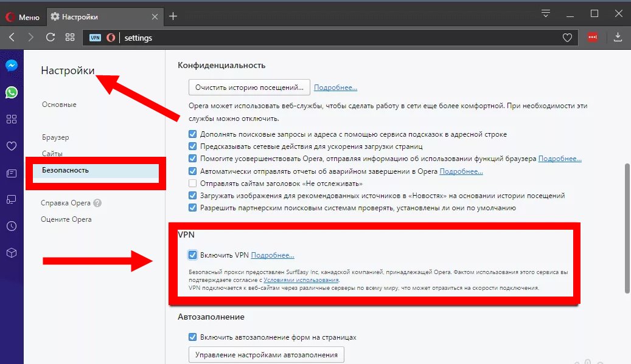Click the Opera logo in address bar
The width and height of the screenshot is (631, 364).
click(111, 38)
